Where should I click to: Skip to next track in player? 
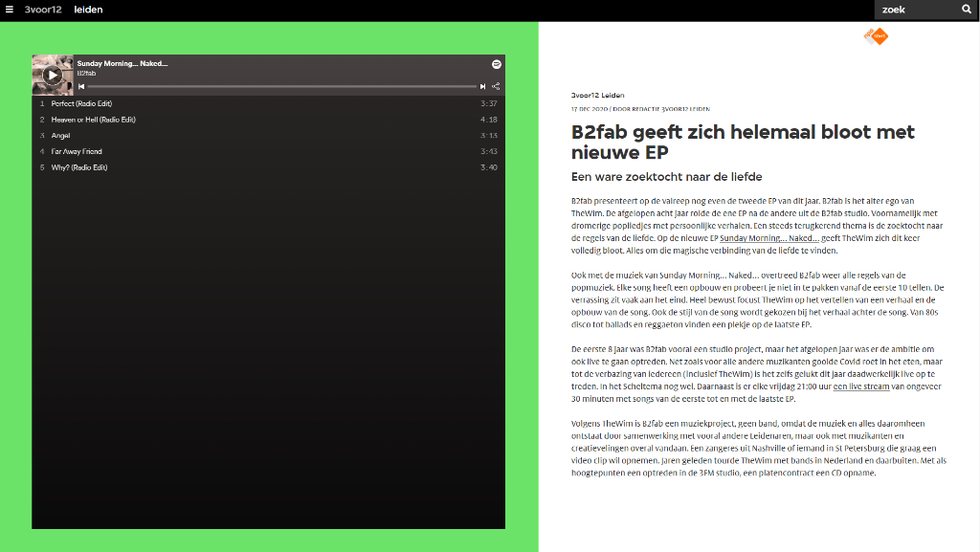[x=482, y=86]
